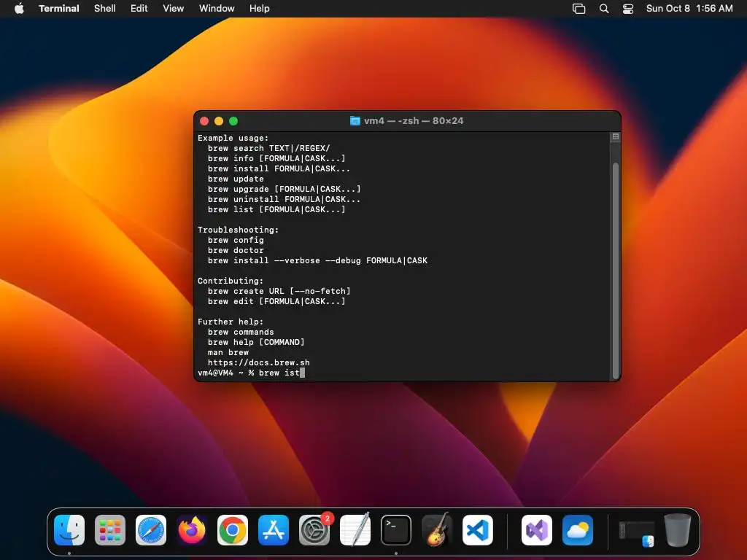The width and height of the screenshot is (747, 560).
Task: Click the date and time in menu bar
Action: click(689, 9)
